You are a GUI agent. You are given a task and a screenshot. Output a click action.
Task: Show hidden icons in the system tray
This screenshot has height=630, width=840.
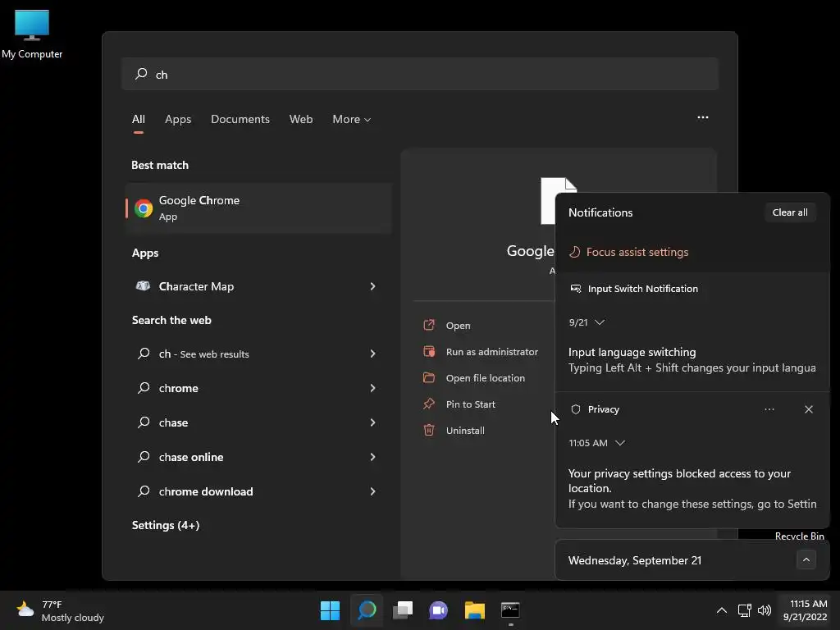(x=722, y=610)
